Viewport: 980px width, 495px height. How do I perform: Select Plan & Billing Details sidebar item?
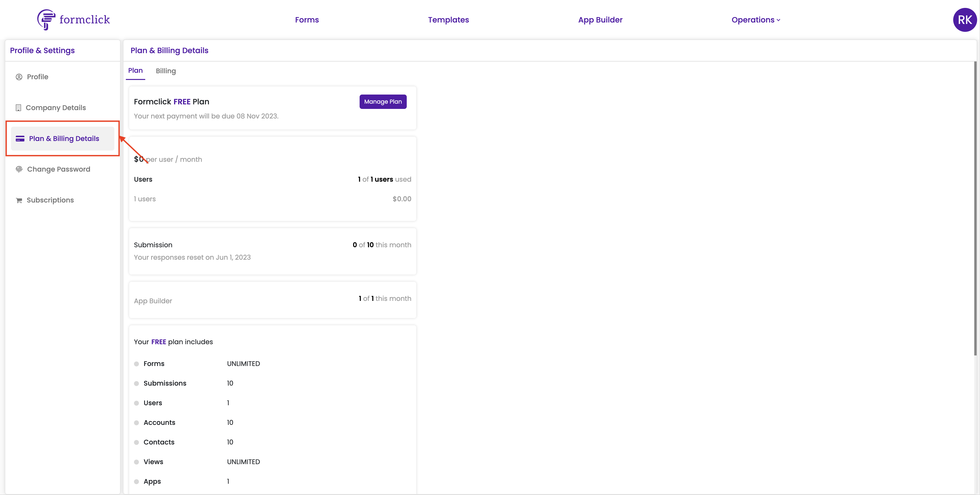coord(62,139)
